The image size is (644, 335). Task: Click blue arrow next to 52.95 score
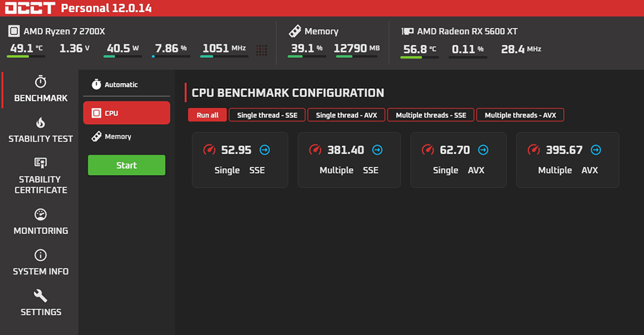tap(264, 150)
